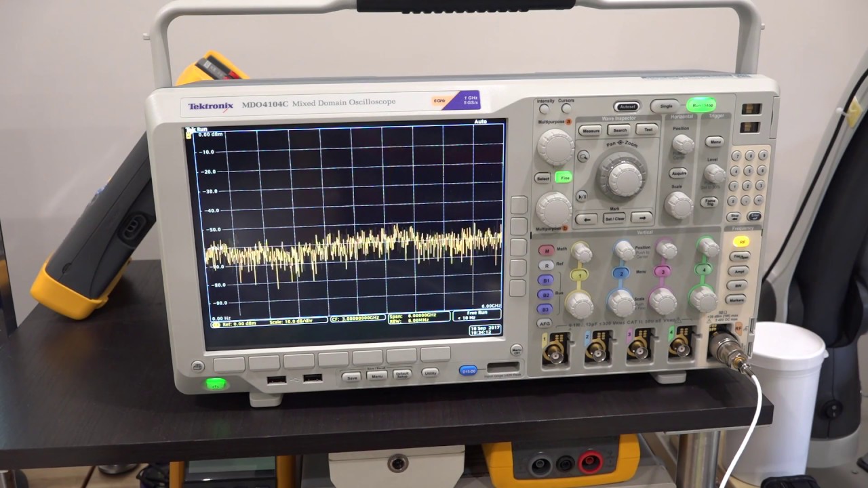Viewport: 868px width, 488px height.
Task: Open the Acquire menu
Action: (678, 173)
